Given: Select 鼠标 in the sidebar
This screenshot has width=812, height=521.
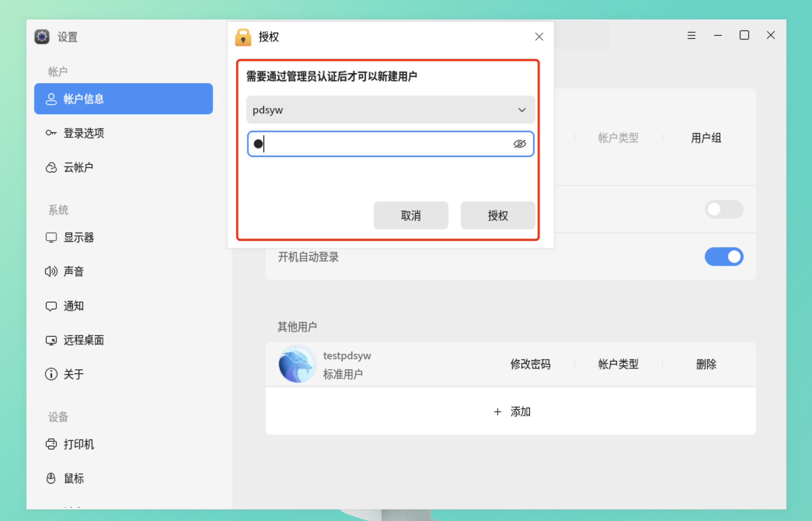Looking at the screenshot, I should pyautogui.click(x=74, y=478).
